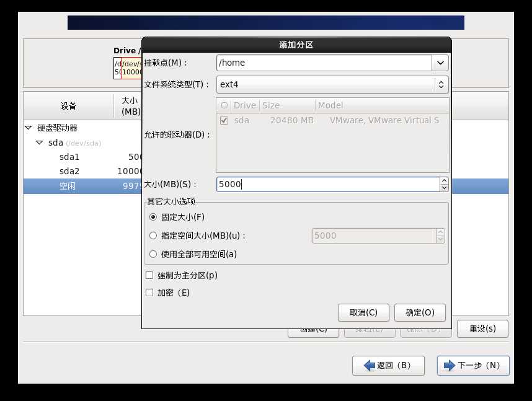The height and width of the screenshot is (401, 532).
Task: Decrease partition size with down stepper arrow
Action: 444,188
